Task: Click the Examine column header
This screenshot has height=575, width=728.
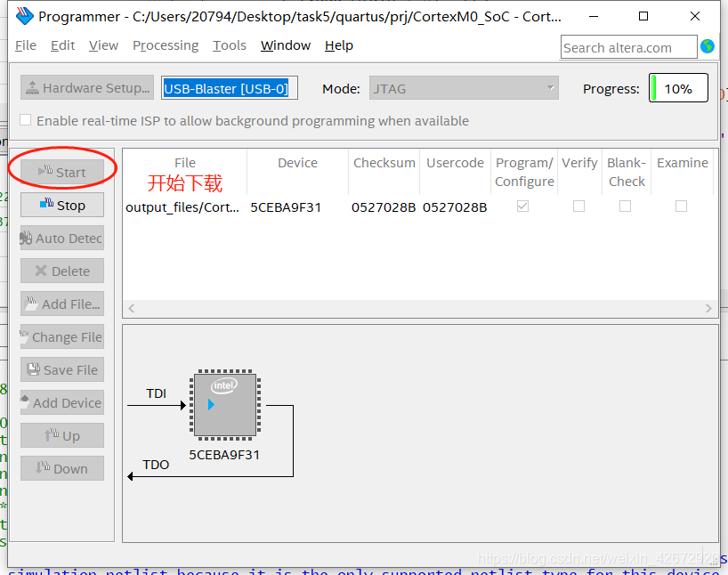Action: click(x=682, y=163)
